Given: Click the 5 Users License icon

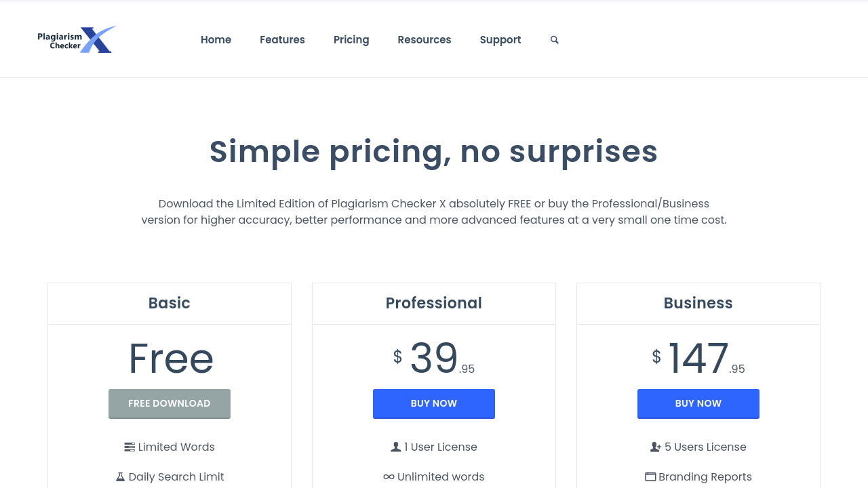Looking at the screenshot, I should 656,447.
